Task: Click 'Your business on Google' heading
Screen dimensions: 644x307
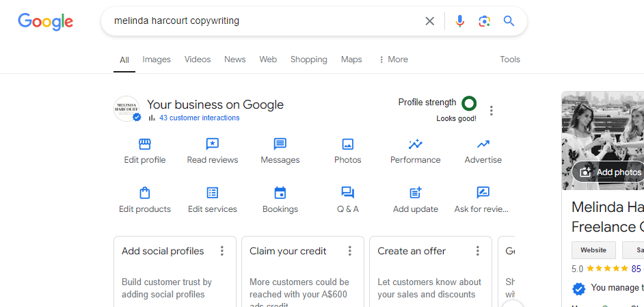Action: click(x=215, y=105)
